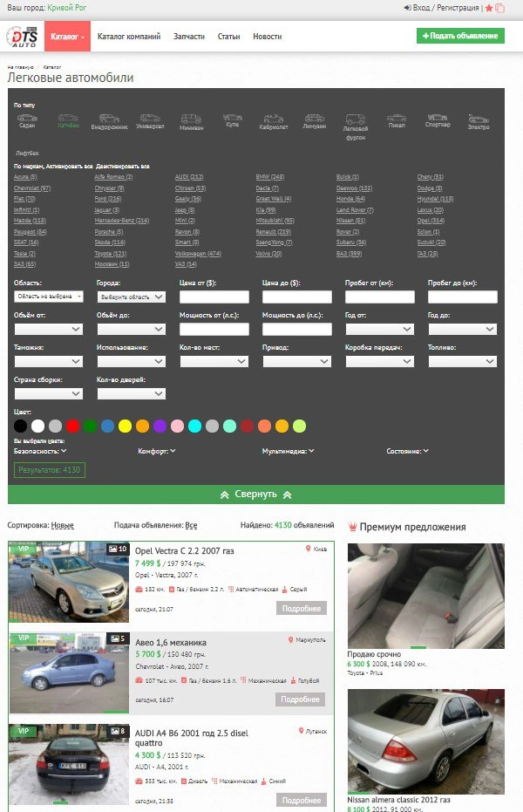Select the Кабриолет body type icon

point(273,119)
